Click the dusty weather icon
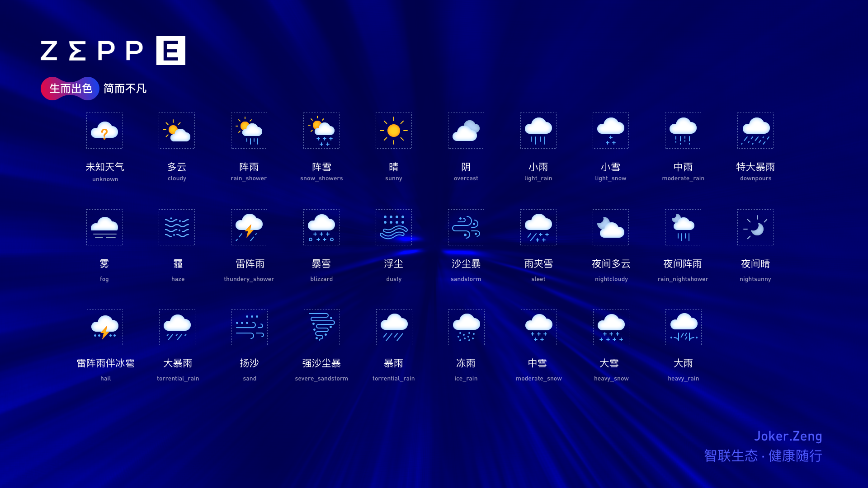The width and height of the screenshot is (868, 488). (x=394, y=227)
